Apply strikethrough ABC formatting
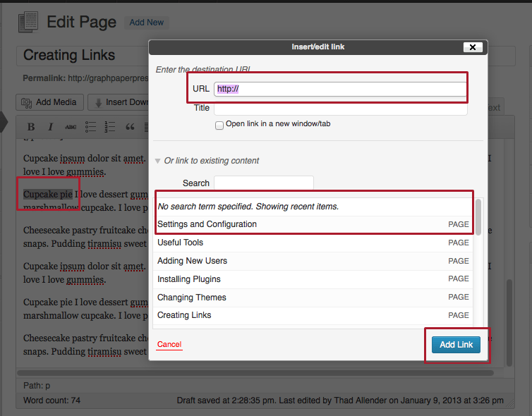Screen dimensions: 532x416 (x=71, y=127)
